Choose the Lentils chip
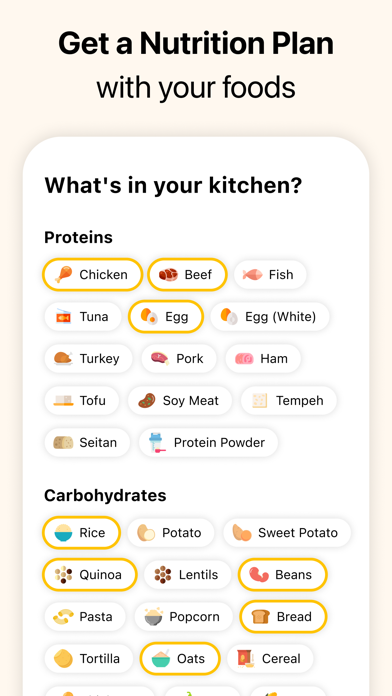Screen dimensions: 392x696 [187, 575]
